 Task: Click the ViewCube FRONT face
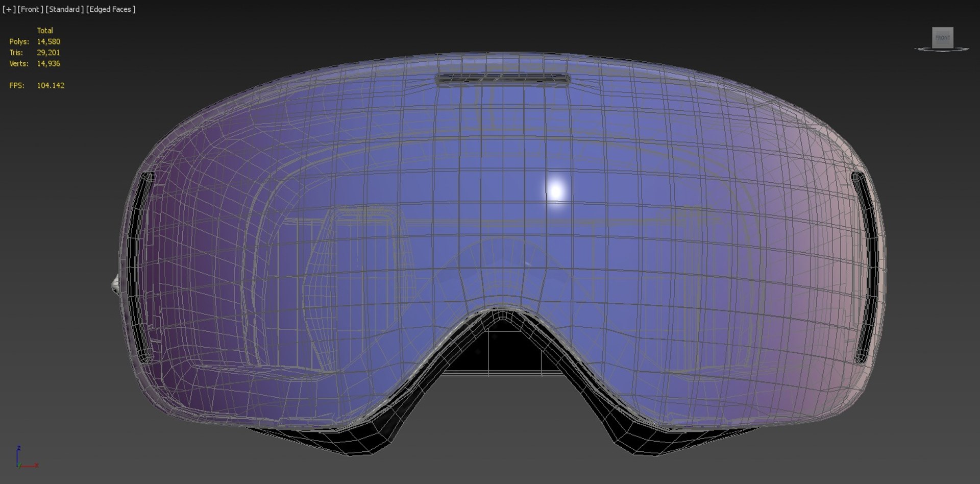point(943,37)
